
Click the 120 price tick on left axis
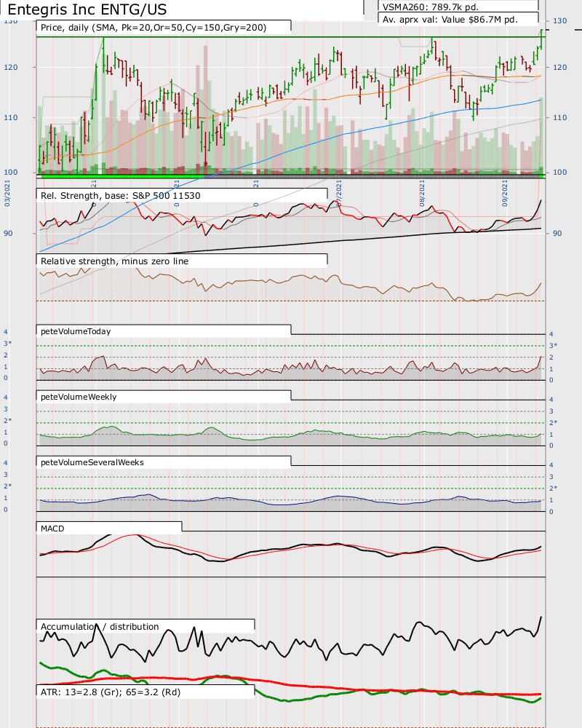point(11,67)
